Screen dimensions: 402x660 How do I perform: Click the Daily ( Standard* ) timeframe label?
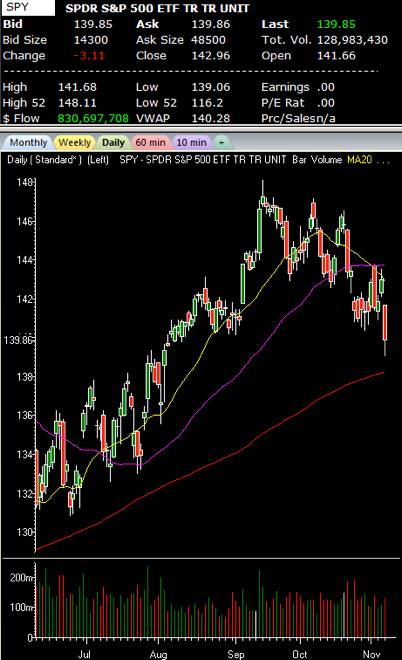(x=45, y=160)
